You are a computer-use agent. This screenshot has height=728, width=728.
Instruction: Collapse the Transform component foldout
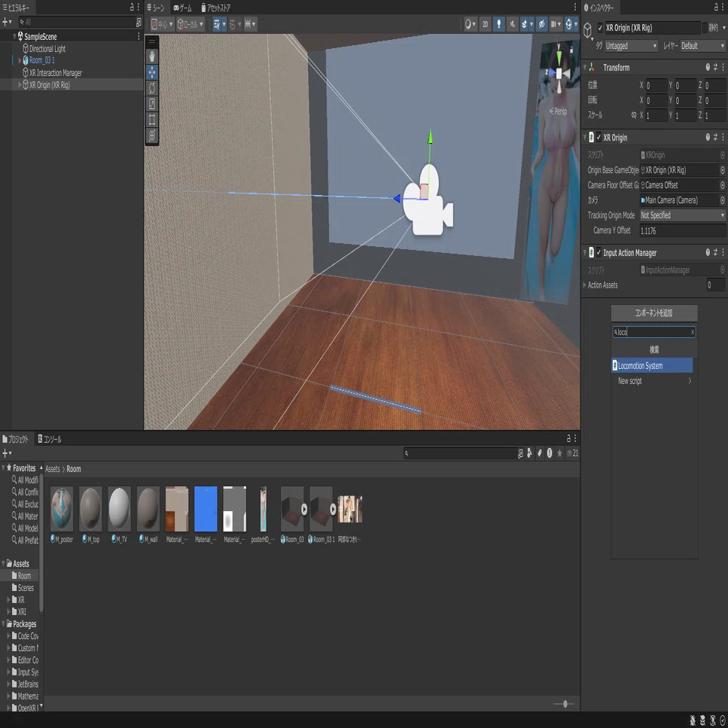click(x=585, y=68)
